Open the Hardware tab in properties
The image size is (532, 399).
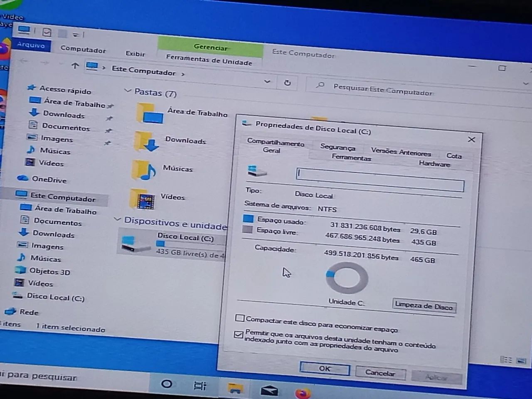[x=434, y=163]
